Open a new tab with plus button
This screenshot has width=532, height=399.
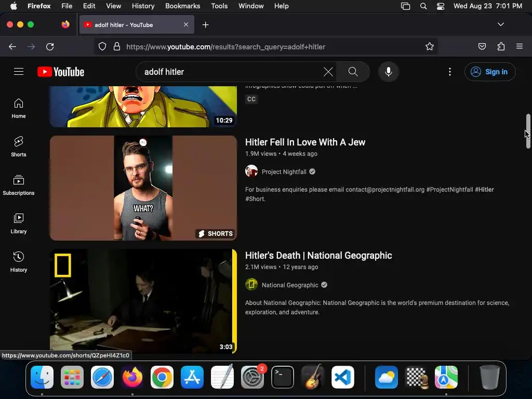[205, 25]
